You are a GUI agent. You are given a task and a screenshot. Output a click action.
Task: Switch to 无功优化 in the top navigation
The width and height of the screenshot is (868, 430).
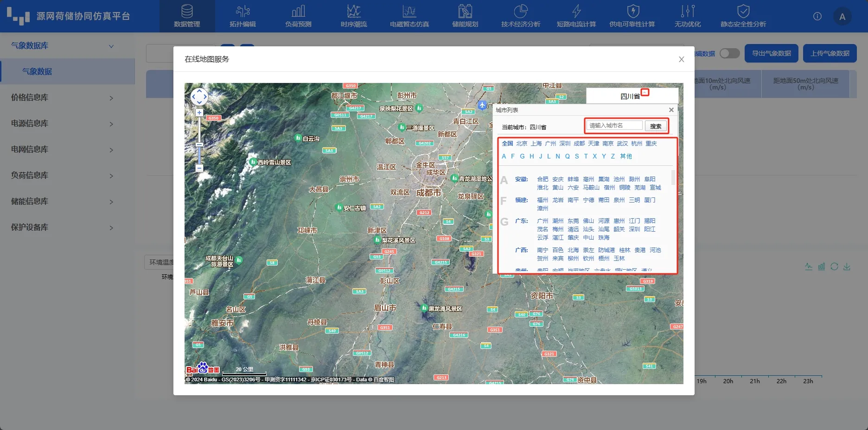click(688, 16)
